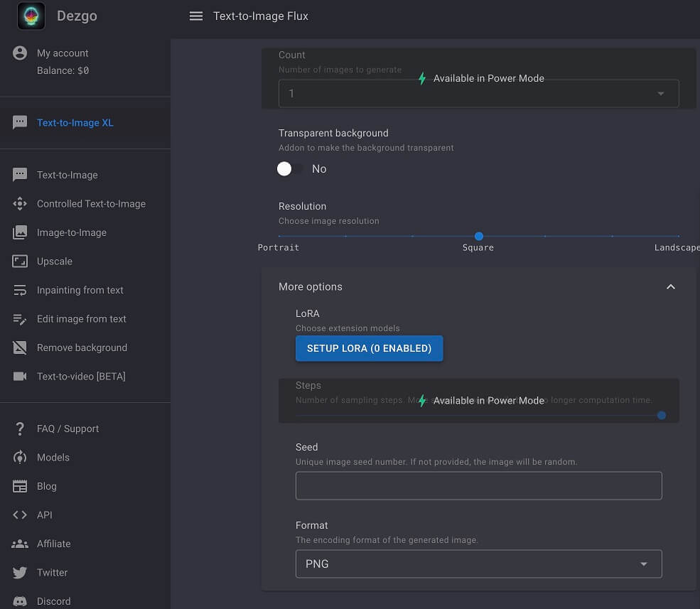Click the Discord icon in sidebar

point(20,601)
